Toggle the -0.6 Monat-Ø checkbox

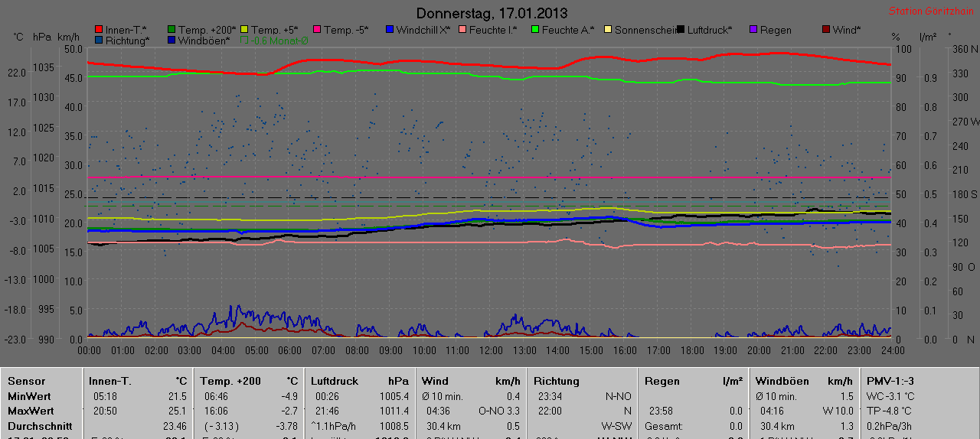pyautogui.click(x=244, y=41)
